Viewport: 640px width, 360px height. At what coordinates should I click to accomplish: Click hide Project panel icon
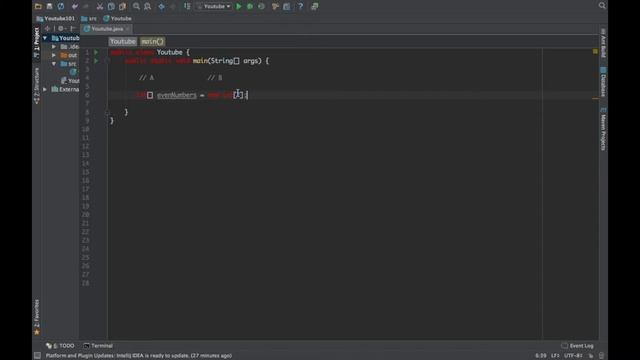(73, 29)
